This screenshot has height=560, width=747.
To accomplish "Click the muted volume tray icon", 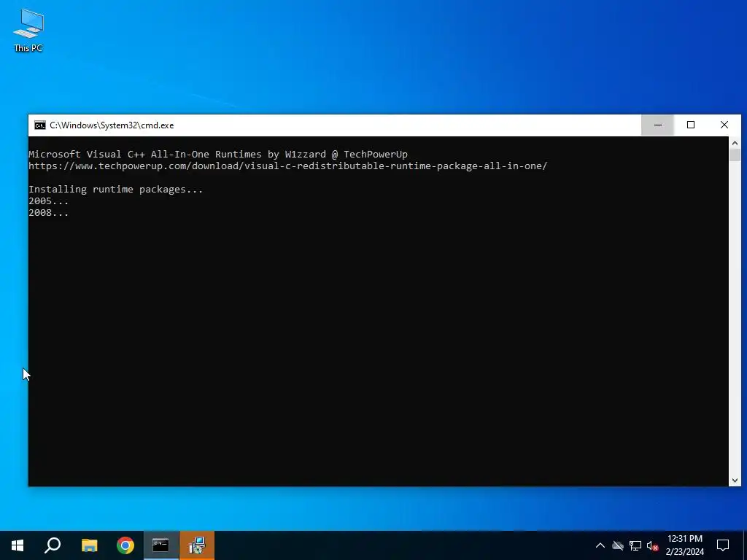I will tap(653, 545).
